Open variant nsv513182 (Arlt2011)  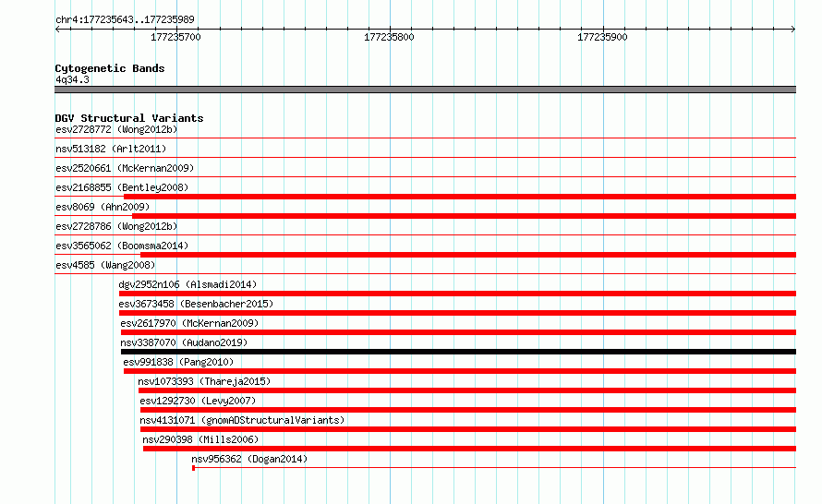(x=111, y=149)
